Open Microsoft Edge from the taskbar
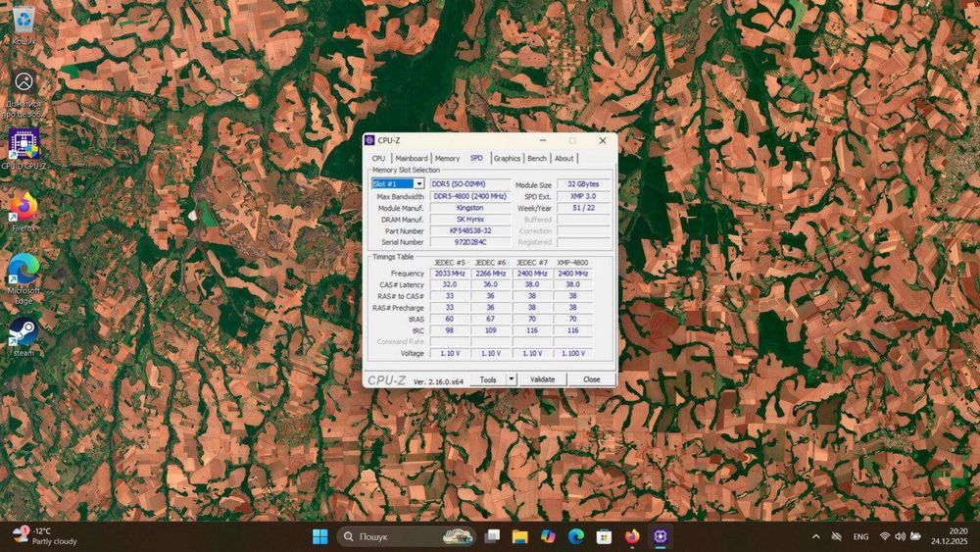This screenshot has height=552, width=980. 576,536
